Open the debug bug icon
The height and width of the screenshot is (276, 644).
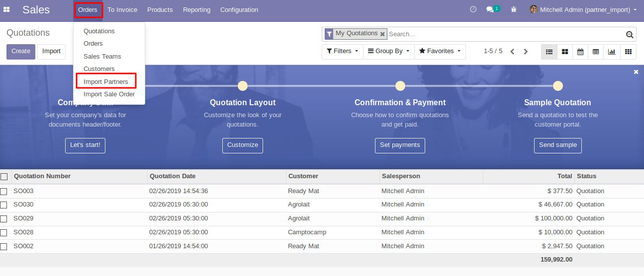(x=514, y=9)
